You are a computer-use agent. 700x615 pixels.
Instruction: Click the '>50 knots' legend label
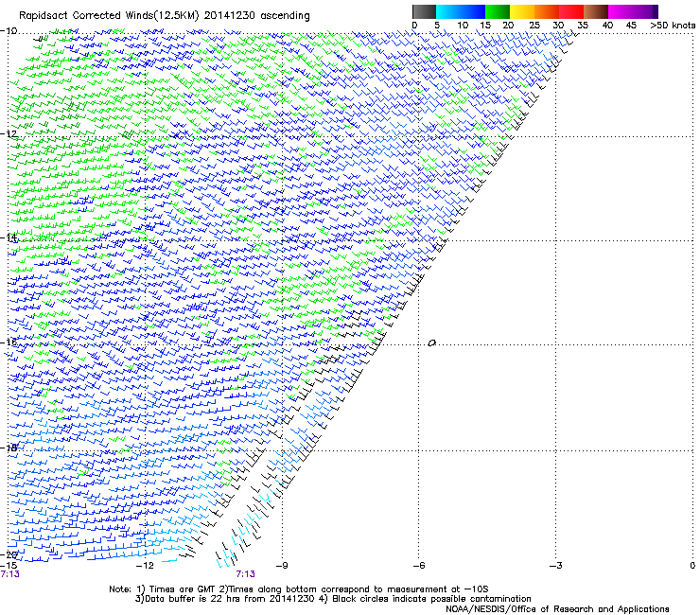click(673, 26)
